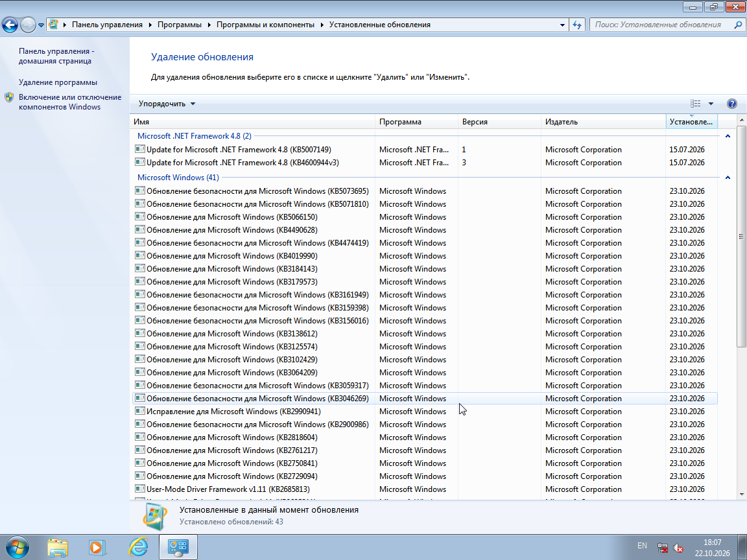Open recent pages dropdown next to Forward
747x560 pixels.
click(x=41, y=25)
